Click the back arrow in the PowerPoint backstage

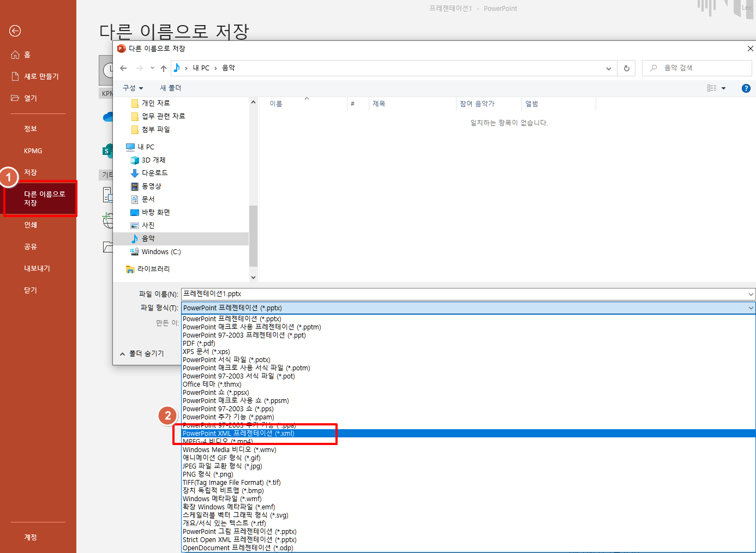click(15, 31)
